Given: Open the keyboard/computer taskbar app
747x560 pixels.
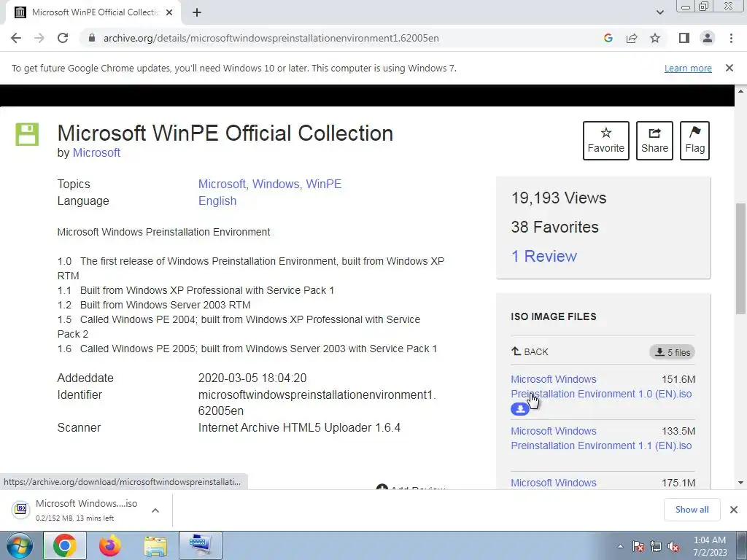Looking at the screenshot, I should 200,545.
